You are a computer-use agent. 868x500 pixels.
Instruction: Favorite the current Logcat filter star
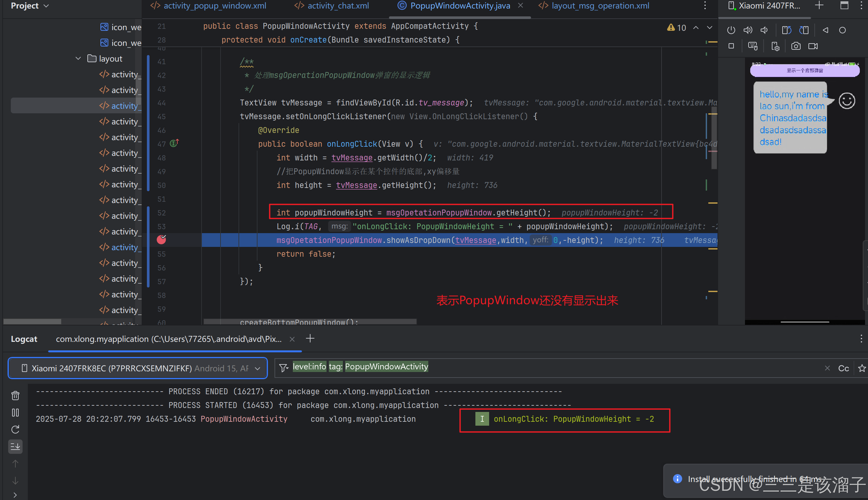(x=861, y=368)
